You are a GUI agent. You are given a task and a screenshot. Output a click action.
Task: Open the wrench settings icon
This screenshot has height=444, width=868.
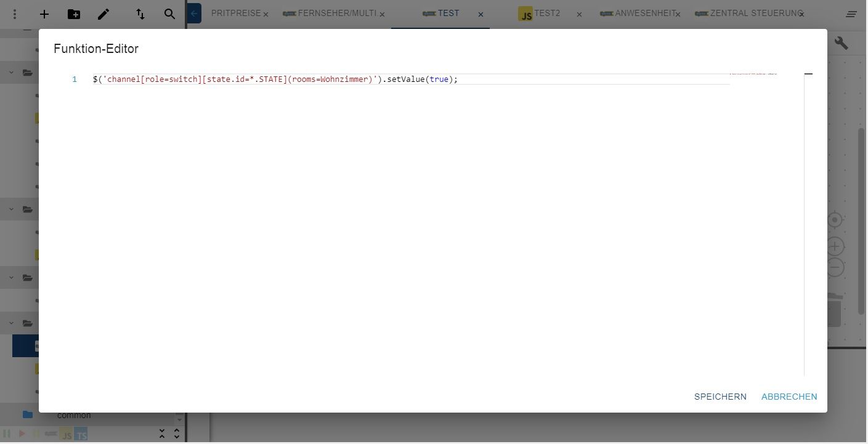(x=842, y=42)
